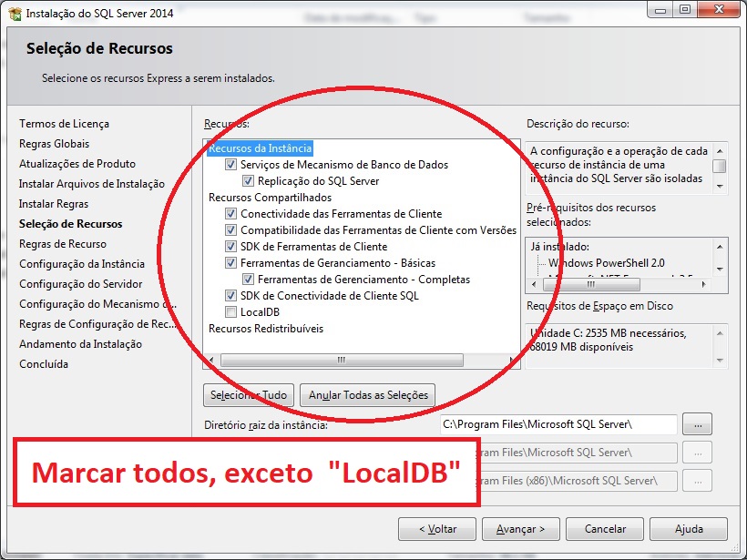Click the SQL Server installer title bar icon

click(15, 14)
